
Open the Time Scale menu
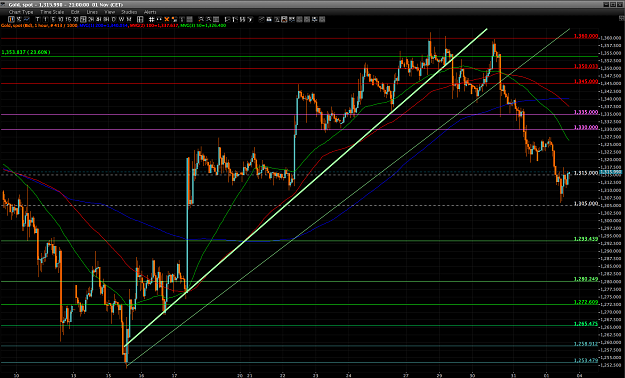pos(52,12)
